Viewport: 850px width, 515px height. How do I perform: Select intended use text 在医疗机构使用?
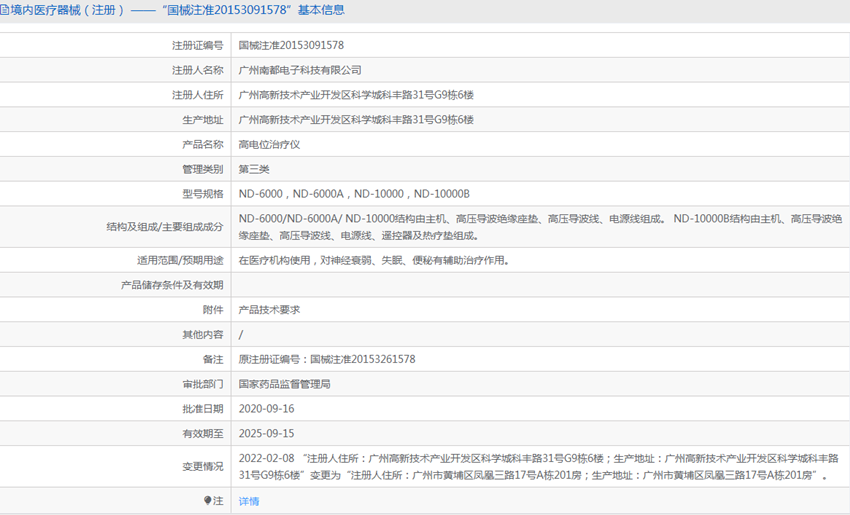[x=374, y=261]
